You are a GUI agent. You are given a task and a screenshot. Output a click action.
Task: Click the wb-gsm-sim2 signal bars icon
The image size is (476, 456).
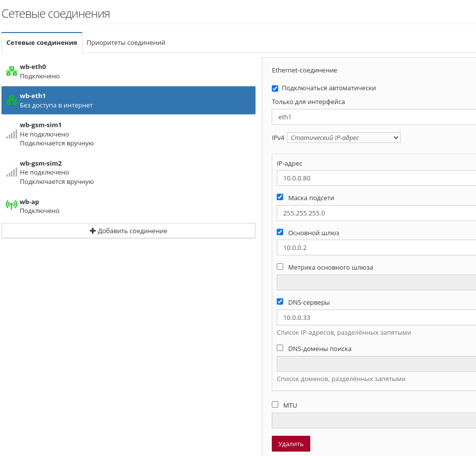(x=11, y=173)
